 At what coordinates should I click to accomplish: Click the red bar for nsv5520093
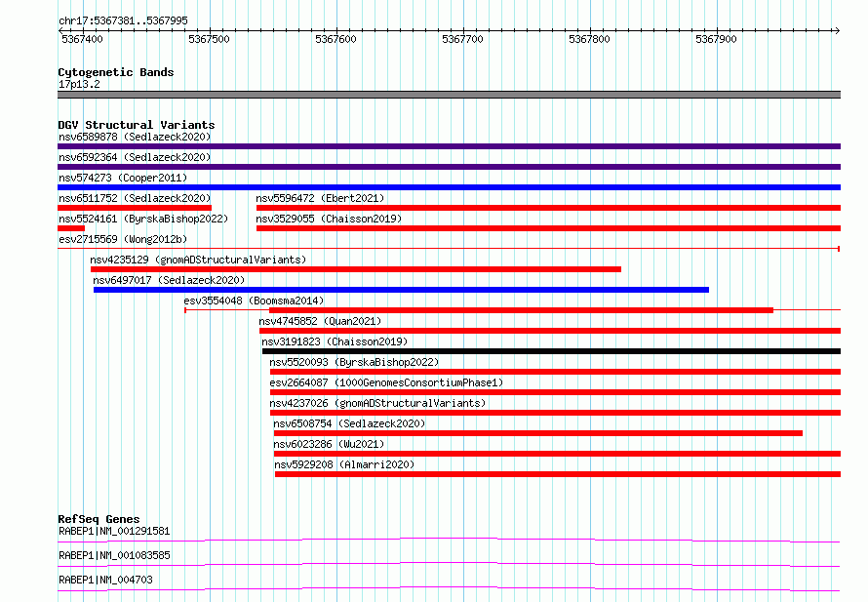coord(555,372)
